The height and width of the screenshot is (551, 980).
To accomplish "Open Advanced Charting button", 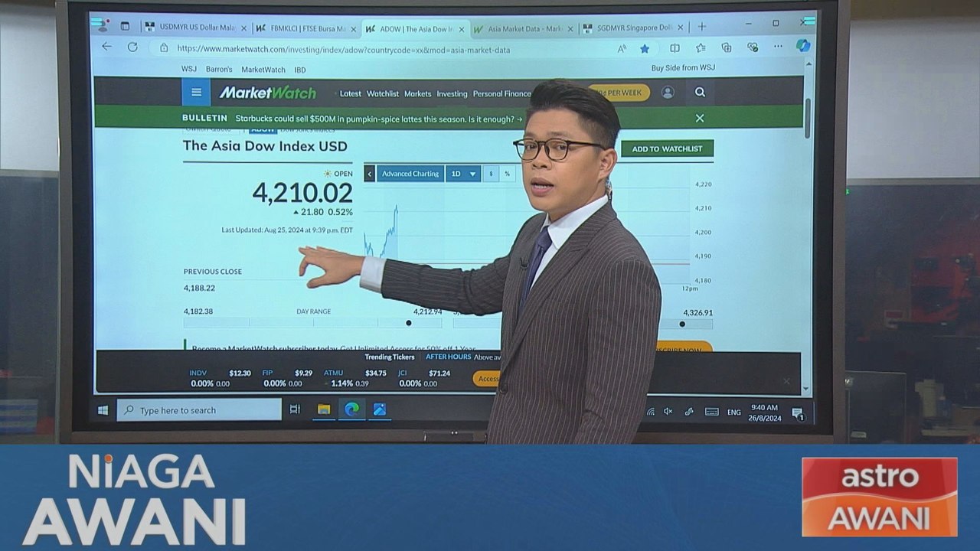I will point(410,174).
